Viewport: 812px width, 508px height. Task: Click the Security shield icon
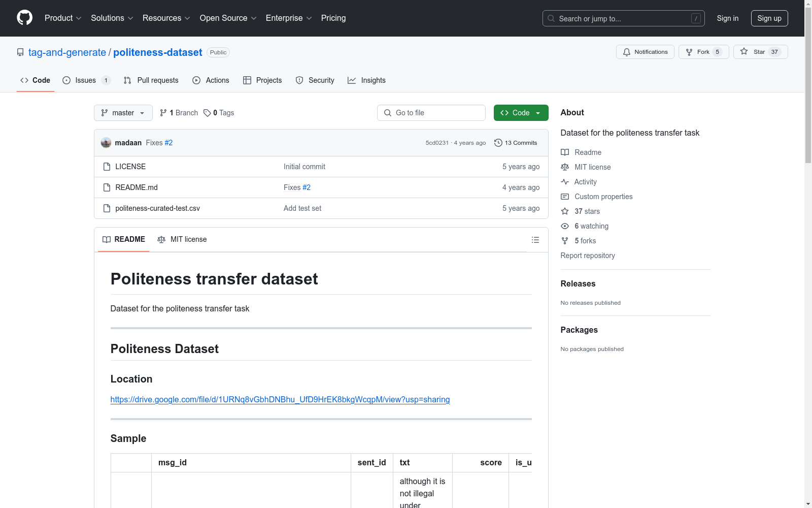(299, 80)
